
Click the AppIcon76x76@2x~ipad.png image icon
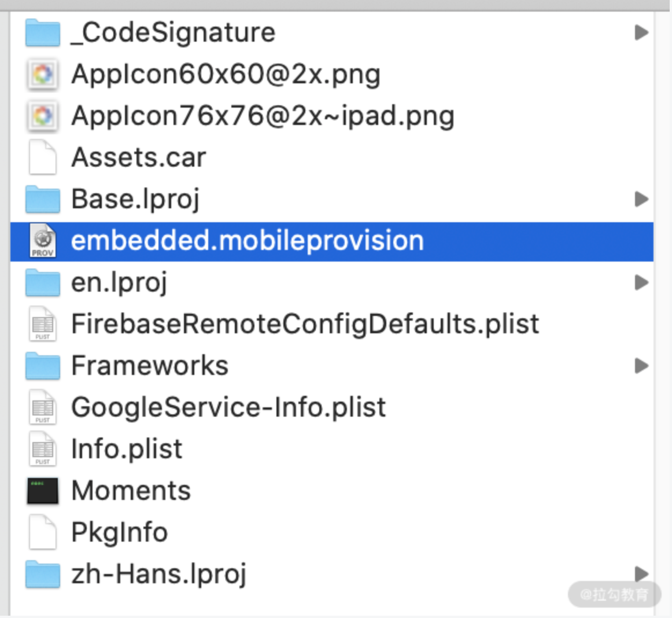[x=43, y=116]
